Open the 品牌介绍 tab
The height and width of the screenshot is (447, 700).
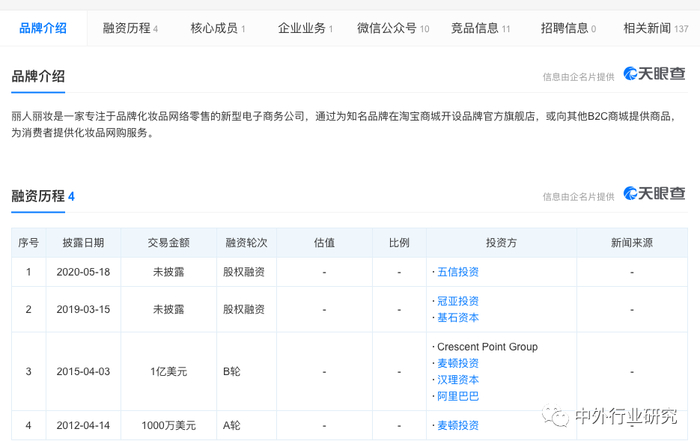pyautogui.click(x=43, y=28)
